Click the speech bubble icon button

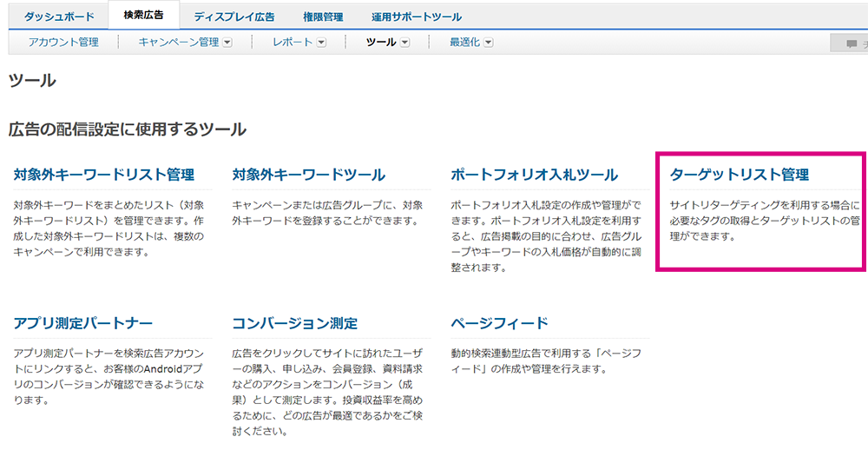[849, 44]
